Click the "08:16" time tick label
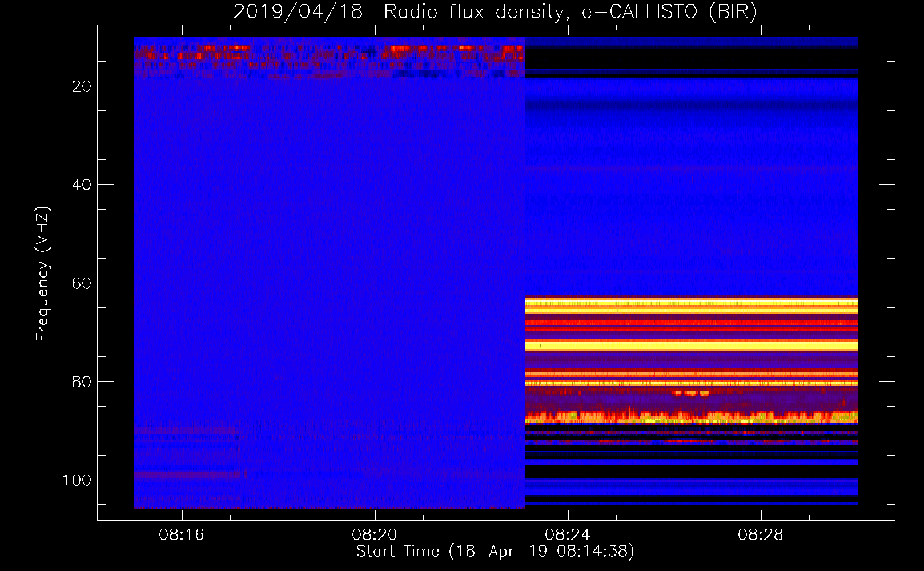This screenshot has height=571, width=924. click(182, 535)
